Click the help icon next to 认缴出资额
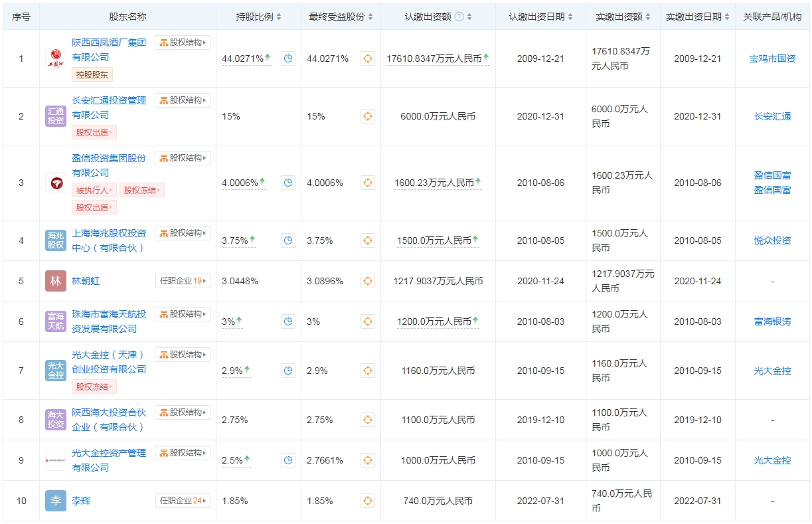812x524 pixels. [459, 17]
